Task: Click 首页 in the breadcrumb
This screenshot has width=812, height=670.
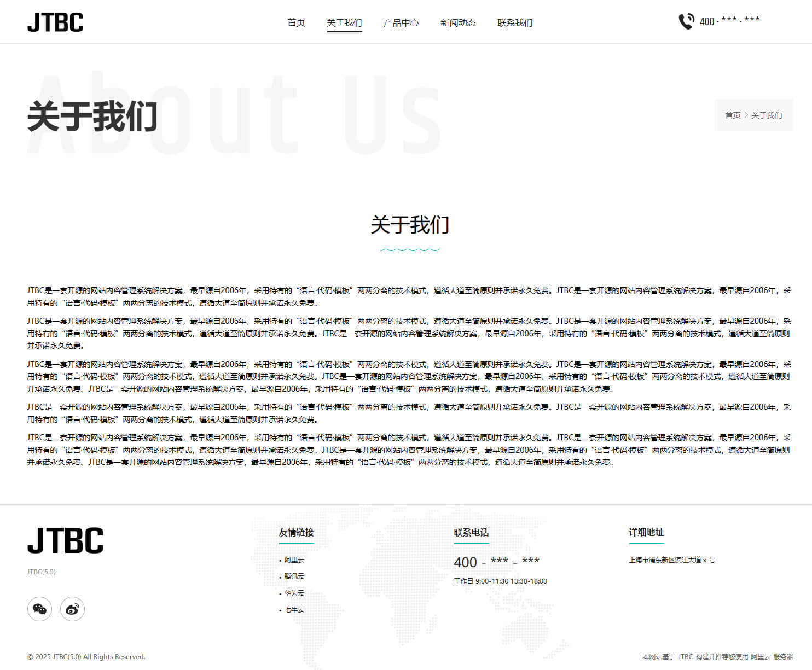Action: click(733, 115)
